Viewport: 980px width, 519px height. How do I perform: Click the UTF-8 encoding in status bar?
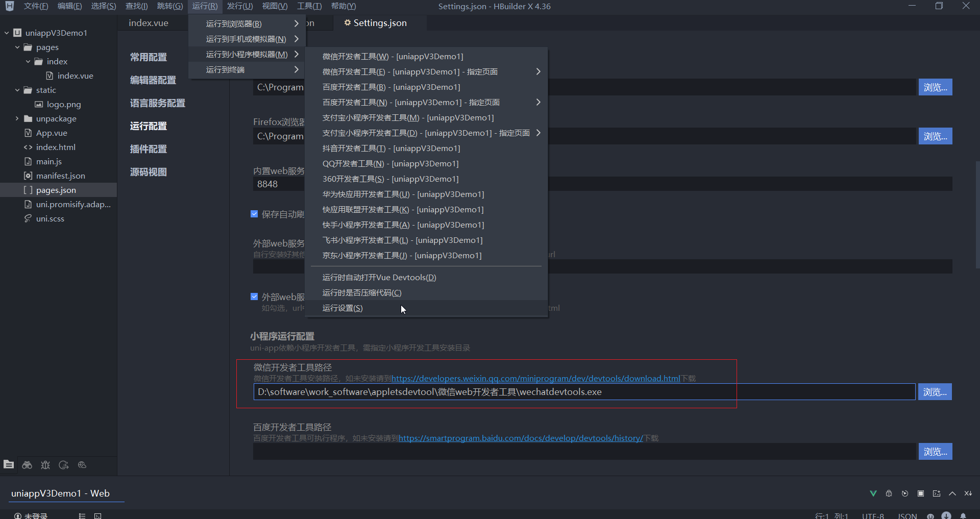[x=873, y=516]
